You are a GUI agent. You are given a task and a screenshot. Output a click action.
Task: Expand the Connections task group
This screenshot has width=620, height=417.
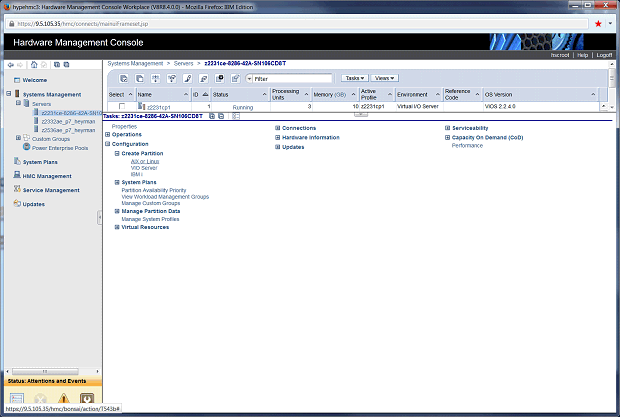278,128
